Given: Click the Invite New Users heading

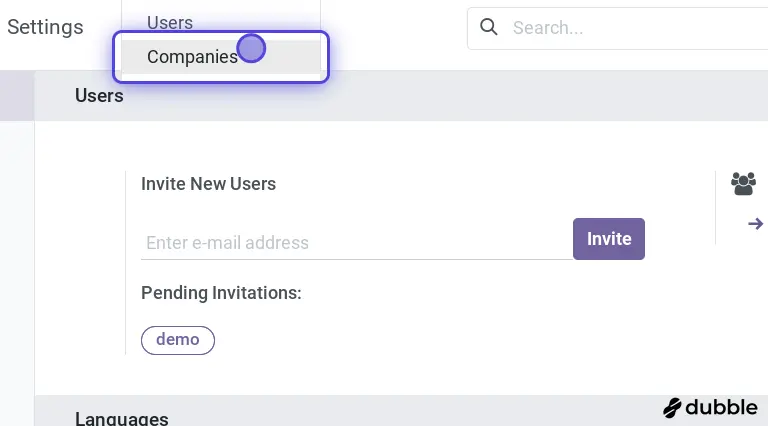Looking at the screenshot, I should click(x=208, y=184).
